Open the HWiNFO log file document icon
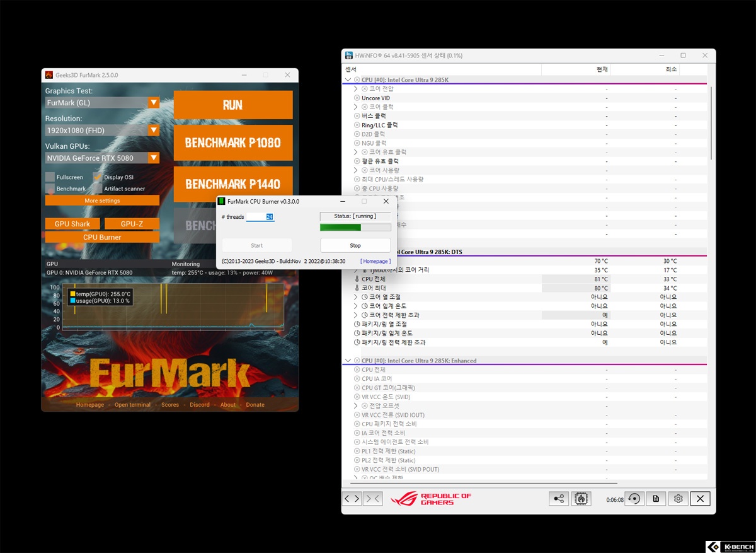The height and width of the screenshot is (553, 756). [x=656, y=499]
